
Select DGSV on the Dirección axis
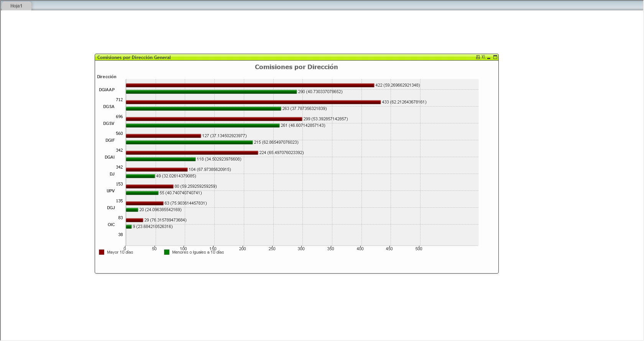click(109, 123)
